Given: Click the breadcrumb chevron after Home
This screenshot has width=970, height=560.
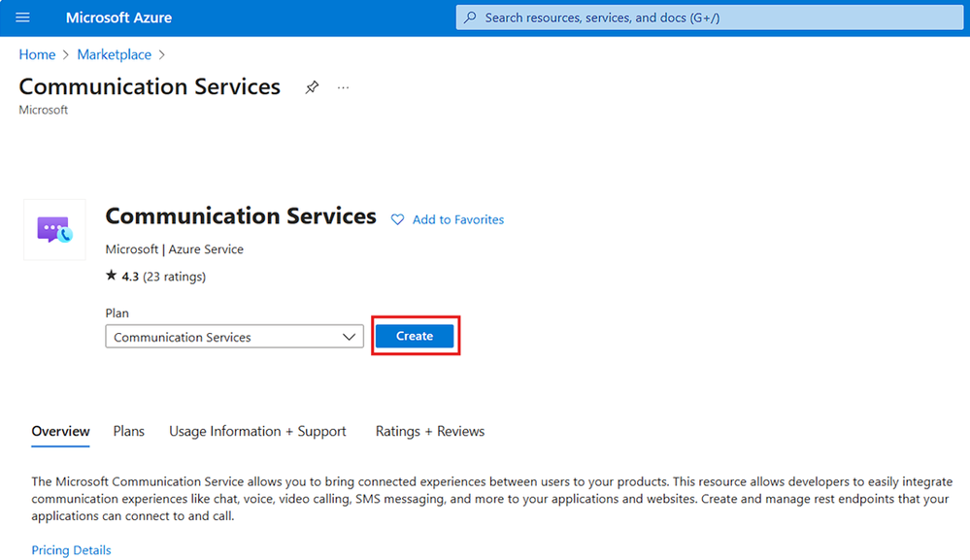Looking at the screenshot, I should (66, 54).
